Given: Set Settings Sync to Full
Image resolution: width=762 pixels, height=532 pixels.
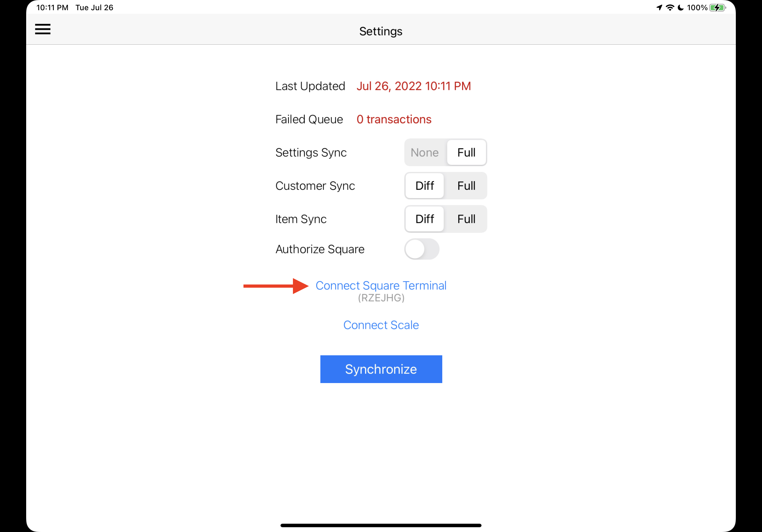Looking at the screenshot, I should (x=466, y=152).
